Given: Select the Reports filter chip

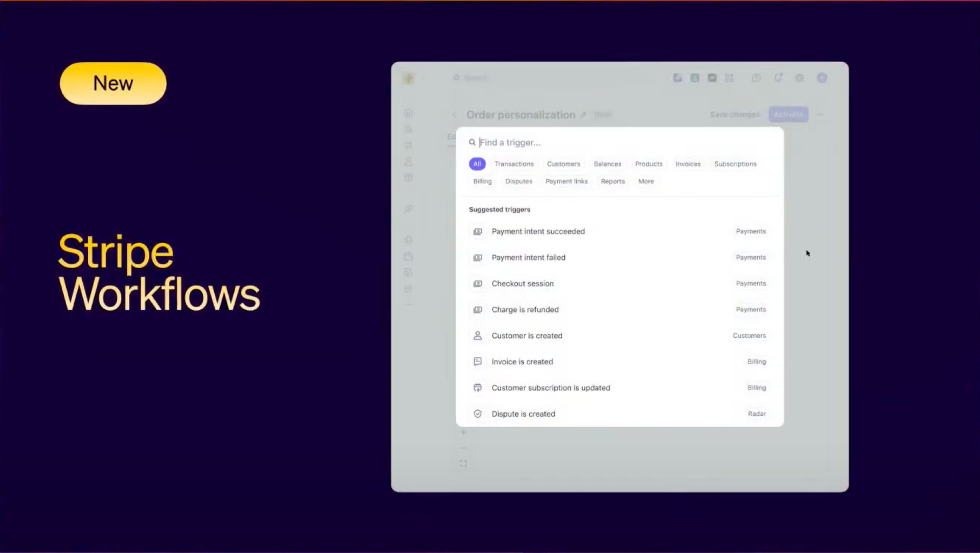Looking at the screenshot, I should click(x=612, y=181).
